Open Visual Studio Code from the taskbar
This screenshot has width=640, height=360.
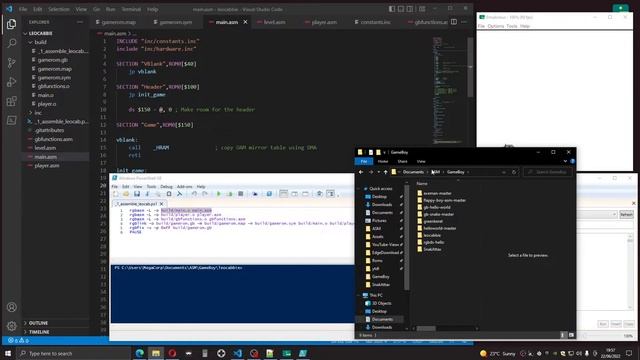[x=238, y=353]
